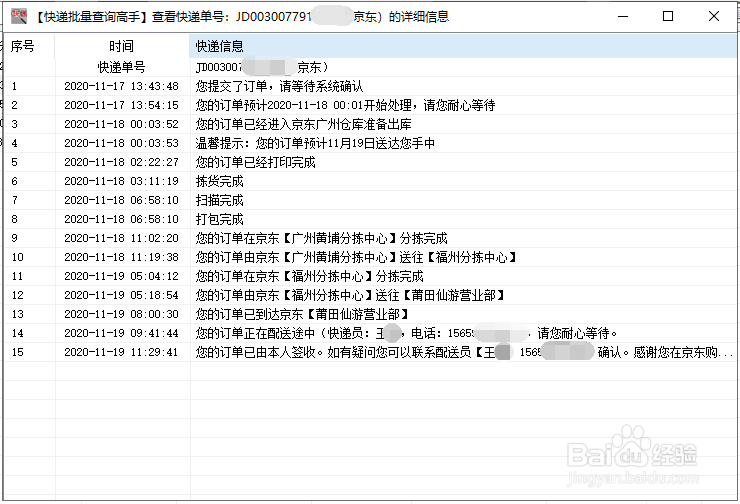This screenshot has width=740, height=504.
Task: Click the 时间 column header
Action: point(122,46)
